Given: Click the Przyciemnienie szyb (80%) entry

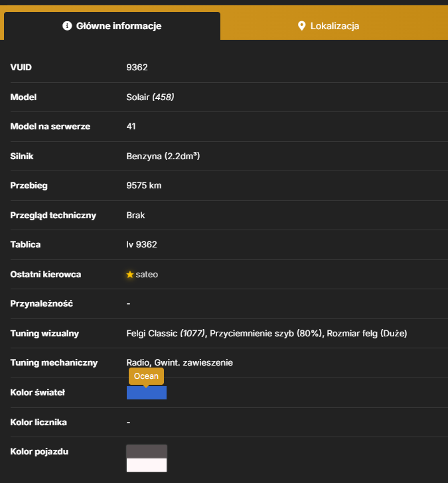Looking at the screenshot, I should point(266,333).
